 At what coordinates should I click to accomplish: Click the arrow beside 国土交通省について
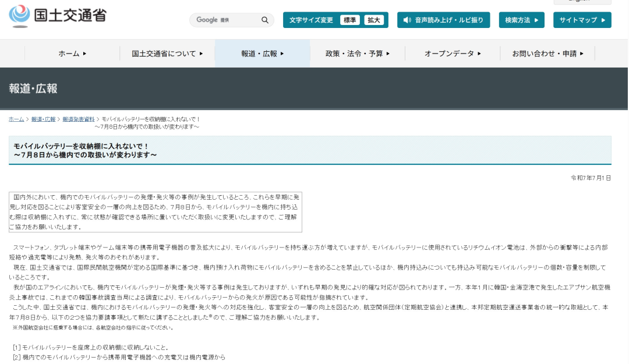tap(201, 54)
